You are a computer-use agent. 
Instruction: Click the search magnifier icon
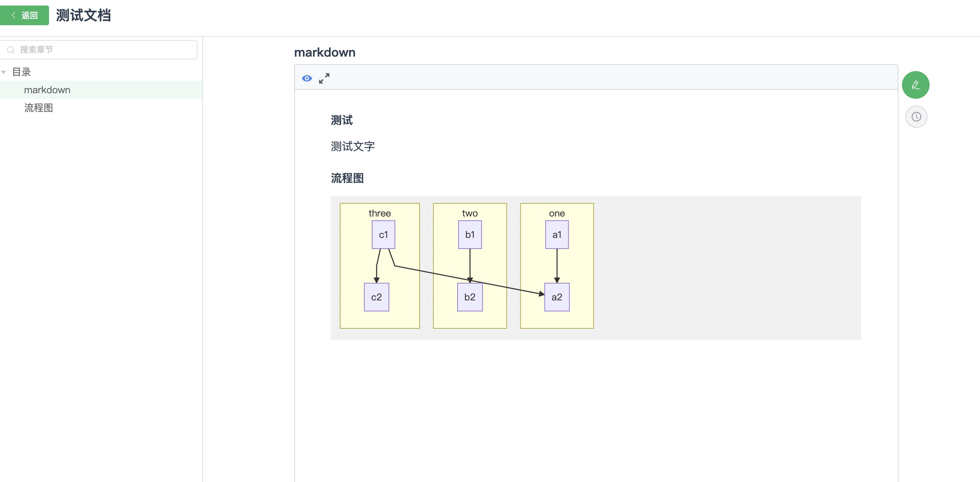point(11,50)
